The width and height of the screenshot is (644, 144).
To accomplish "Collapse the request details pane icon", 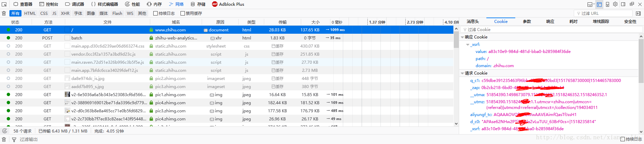I will click(x=638, y=13).
